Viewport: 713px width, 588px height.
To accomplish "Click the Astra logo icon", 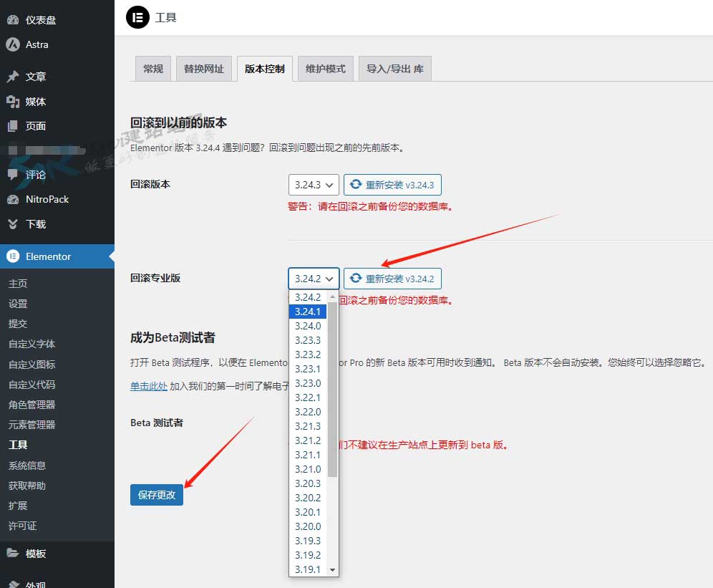I will pyautogui.click(x=13, y=44).
